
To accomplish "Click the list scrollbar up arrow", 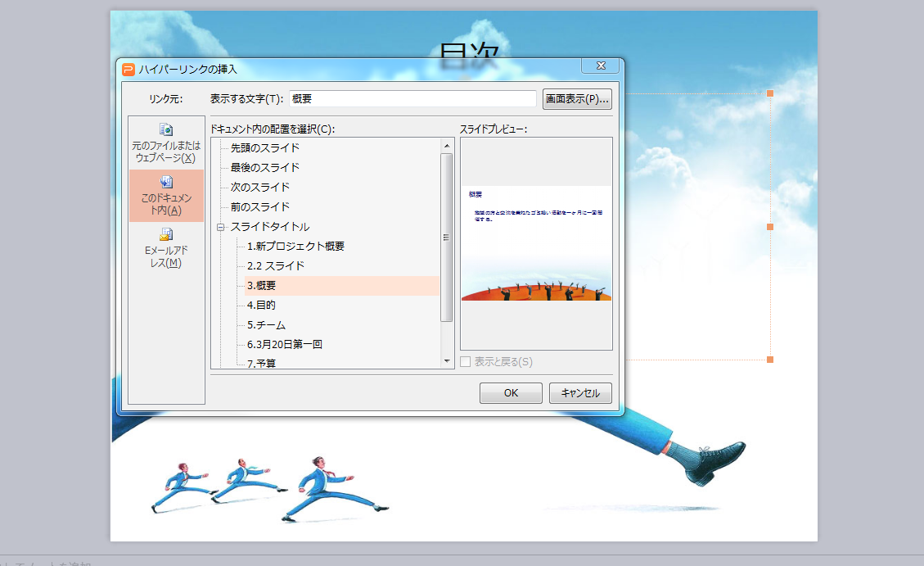I will [x=447, y=146].
